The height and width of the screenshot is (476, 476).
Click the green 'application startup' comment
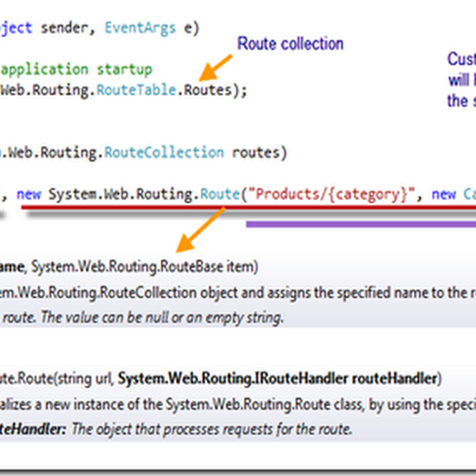pyautogui.click(x=76, y=70)
